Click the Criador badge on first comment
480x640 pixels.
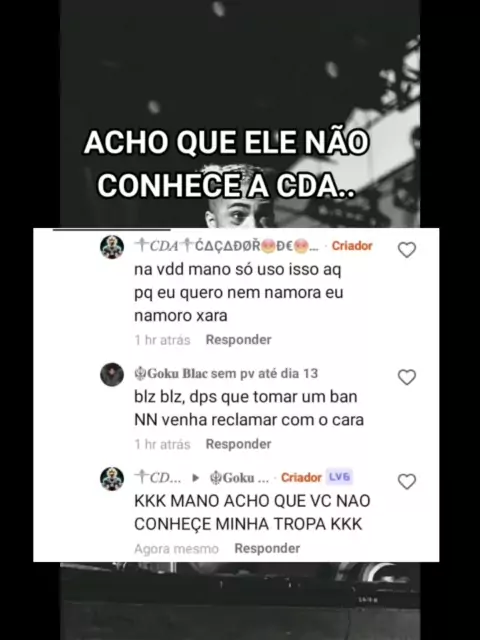[352, 246]
